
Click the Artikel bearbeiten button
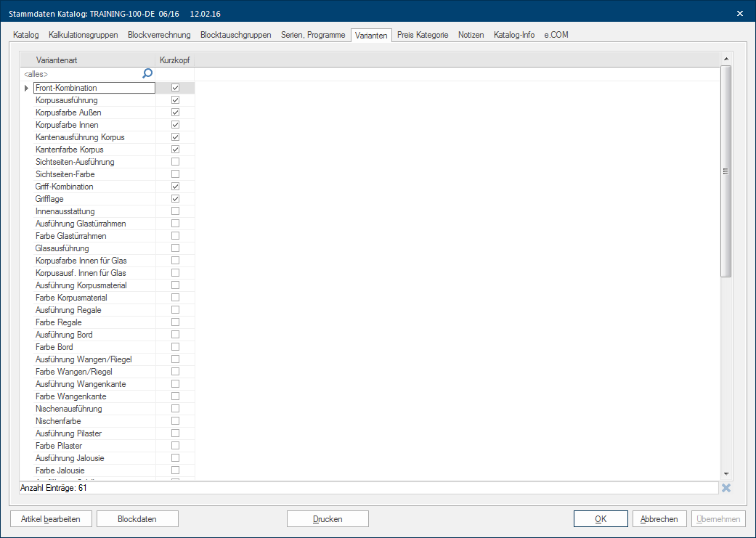click(51, 519)
